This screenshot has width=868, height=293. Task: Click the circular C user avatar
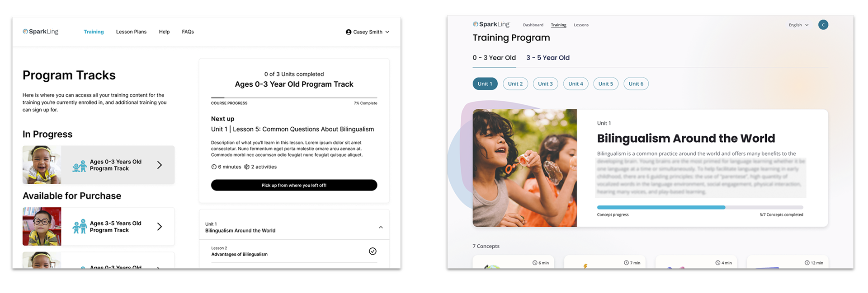point(823,25)
